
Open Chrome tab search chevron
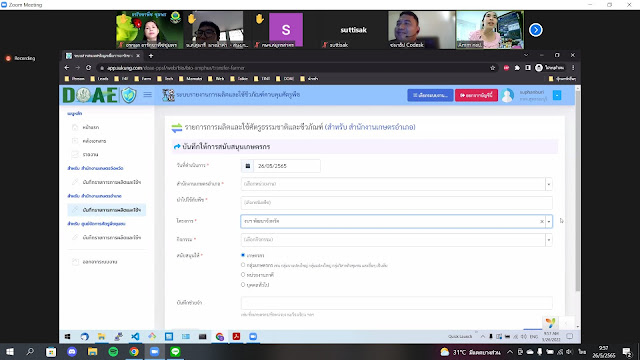point(526,55)
